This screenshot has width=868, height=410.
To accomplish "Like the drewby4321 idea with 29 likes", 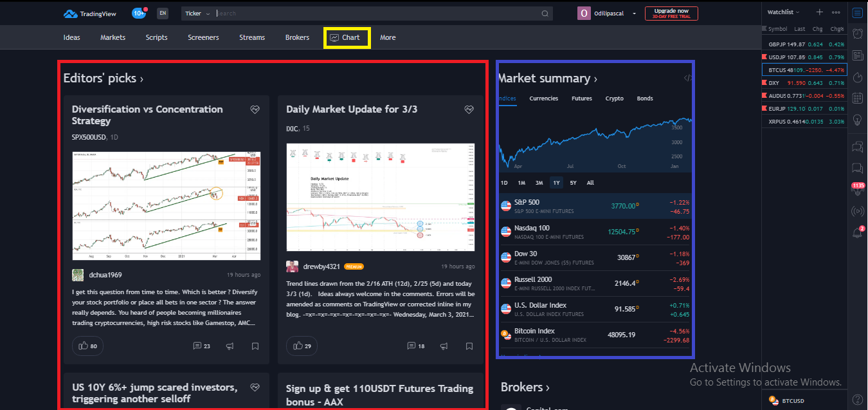I will tap(302, 346).
